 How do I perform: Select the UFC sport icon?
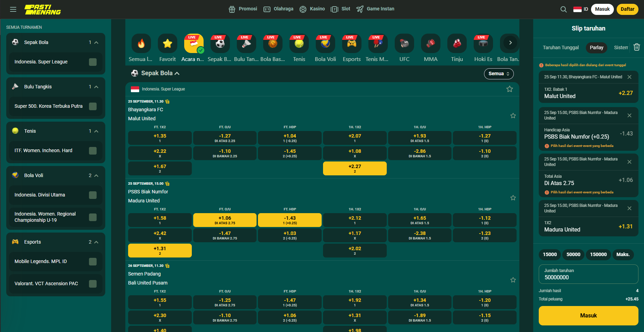click(x=404, y=43)
